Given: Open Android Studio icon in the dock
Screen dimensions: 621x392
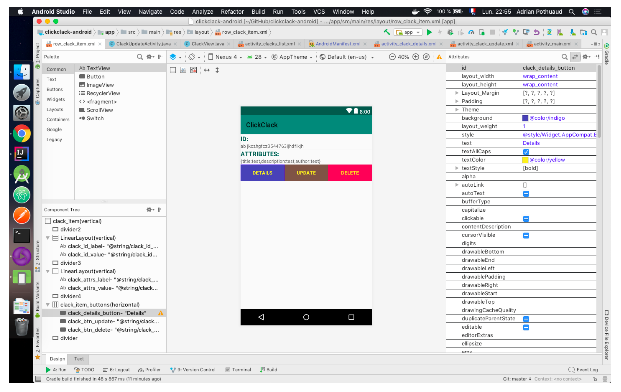Looking at the screenshot, I should coord(22,174).
